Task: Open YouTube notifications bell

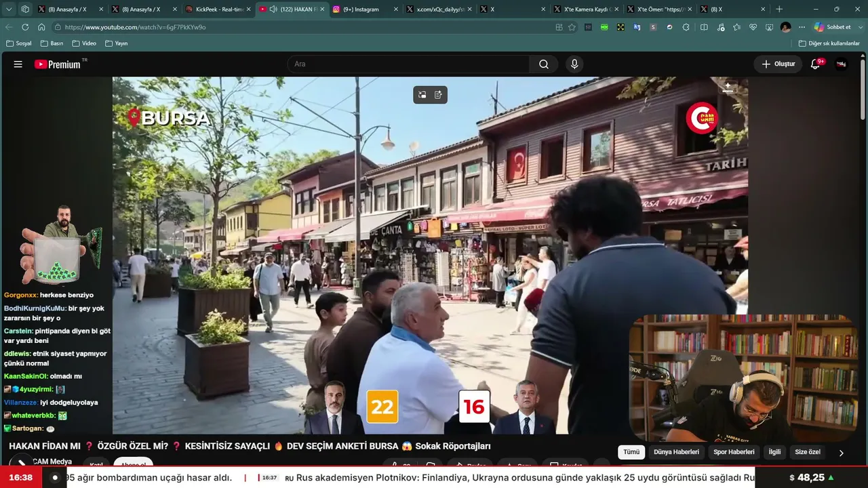Action: tap(816, 64)
